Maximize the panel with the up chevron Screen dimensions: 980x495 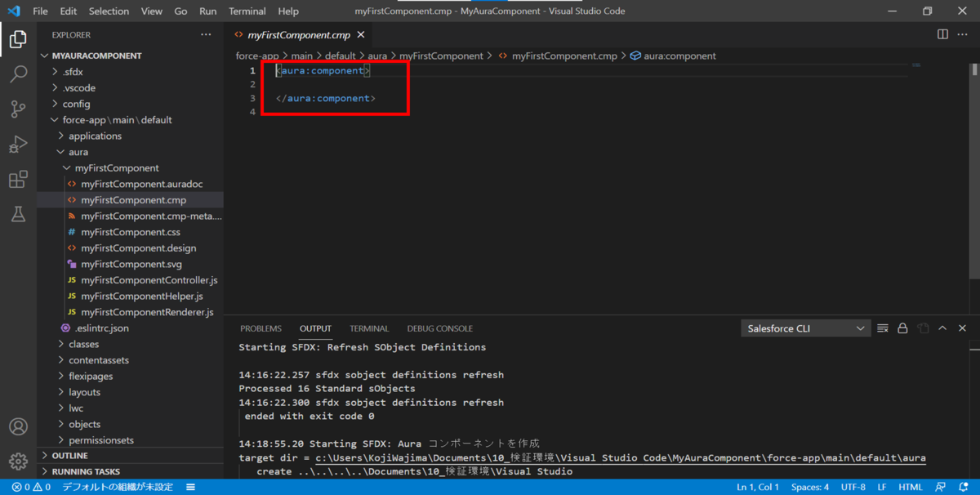tap(942, 328)
